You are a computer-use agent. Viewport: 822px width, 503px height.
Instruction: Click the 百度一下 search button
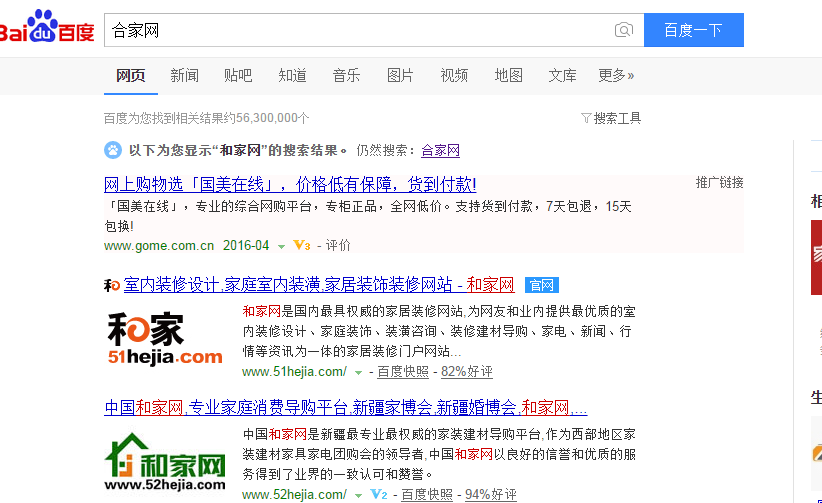694,30
